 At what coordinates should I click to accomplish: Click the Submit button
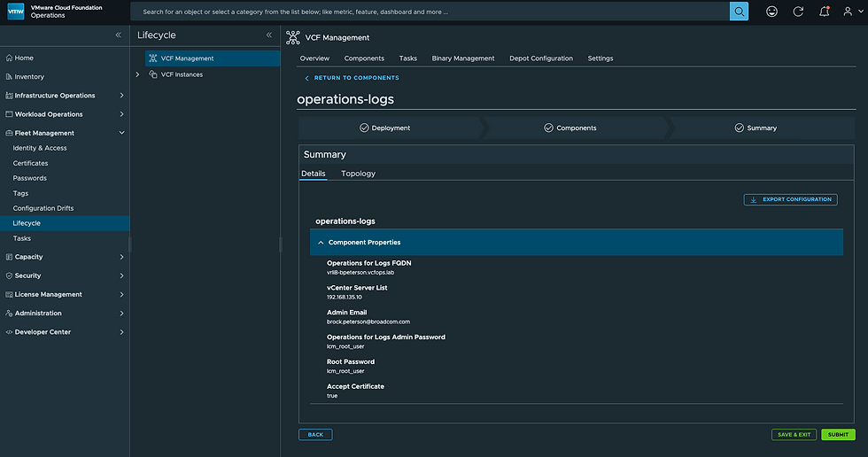pos(838,435)
